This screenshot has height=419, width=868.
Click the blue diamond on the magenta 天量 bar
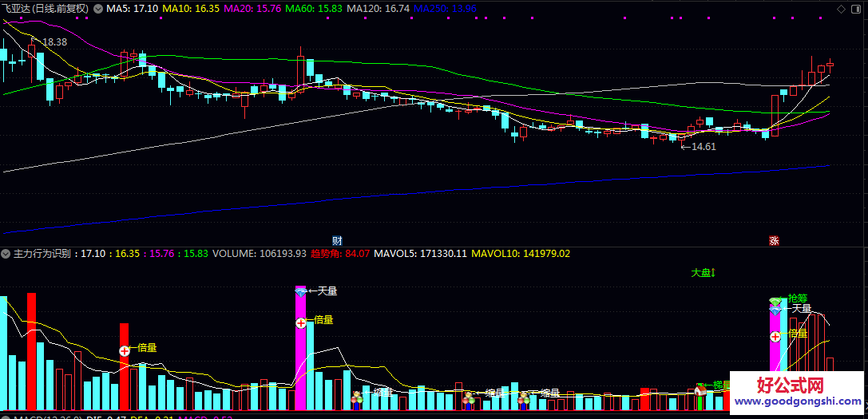(x=300, y=291)
